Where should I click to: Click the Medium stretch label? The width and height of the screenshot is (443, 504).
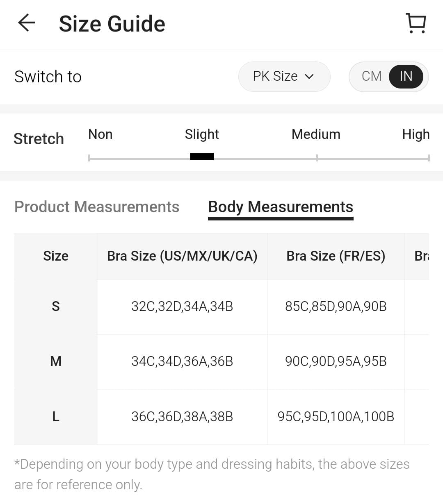coord(316,134)
